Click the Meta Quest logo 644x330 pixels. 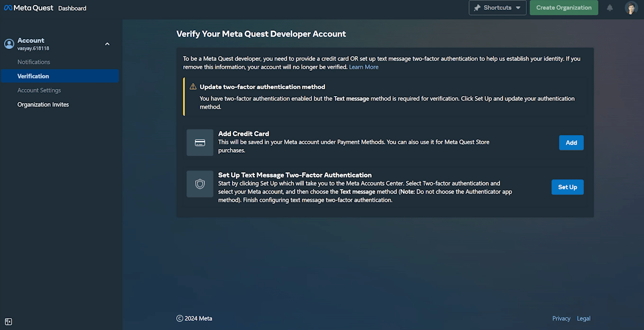29,8
